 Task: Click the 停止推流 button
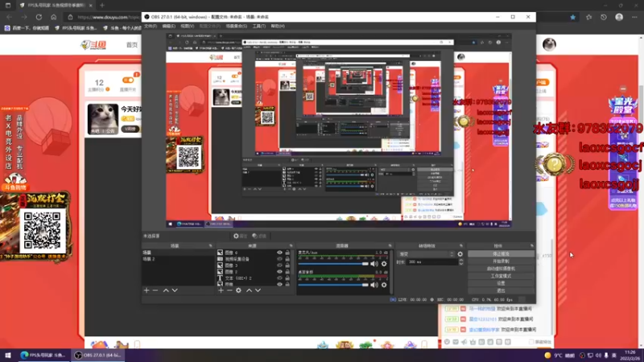tap(501, 254)
